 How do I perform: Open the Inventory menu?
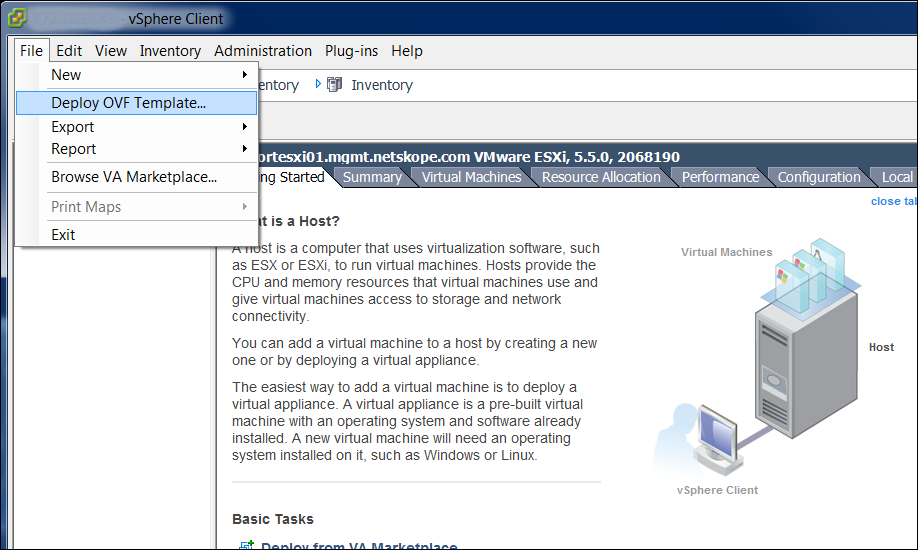(170, 51)
